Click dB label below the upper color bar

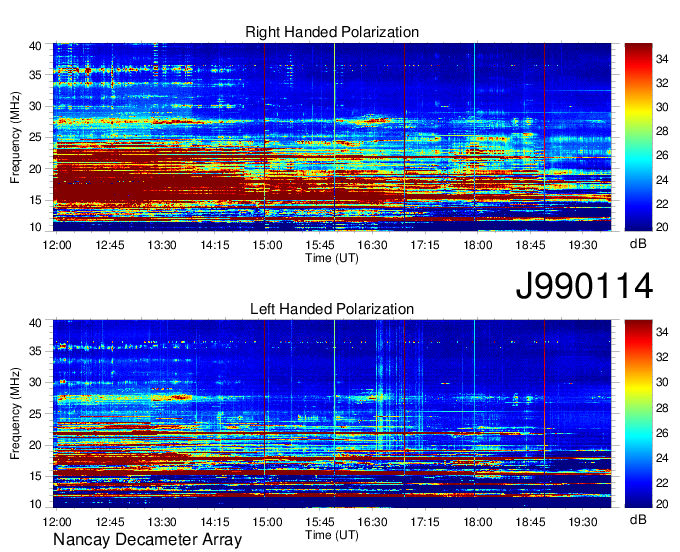(x=638, y=244)
